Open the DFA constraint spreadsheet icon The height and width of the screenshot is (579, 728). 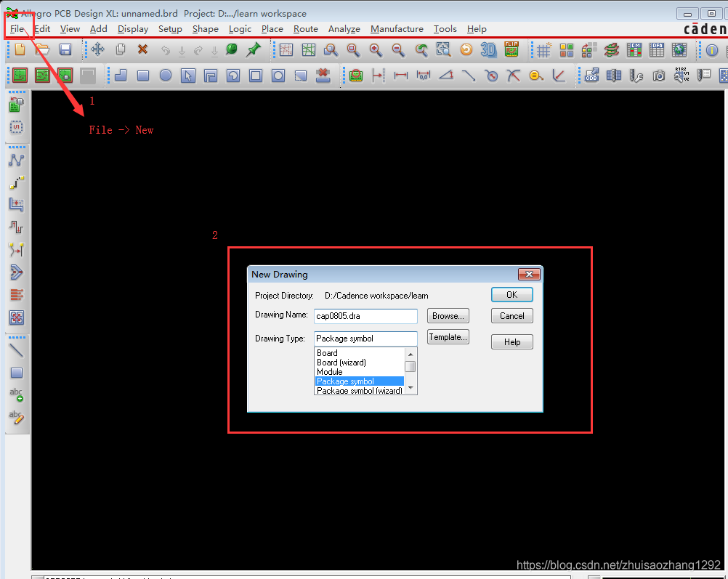pyautogui.click(x=657, y=49)
